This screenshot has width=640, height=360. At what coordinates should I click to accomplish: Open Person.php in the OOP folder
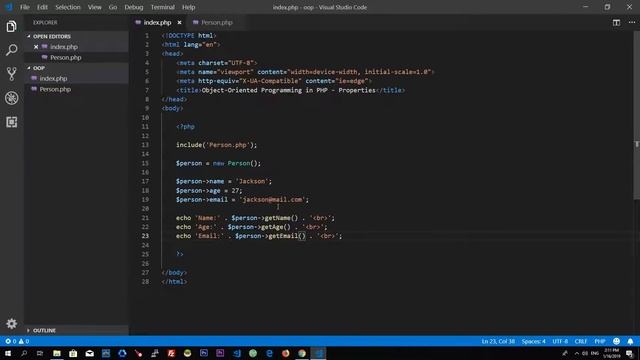pyautogui.click(x=55, y=89)
